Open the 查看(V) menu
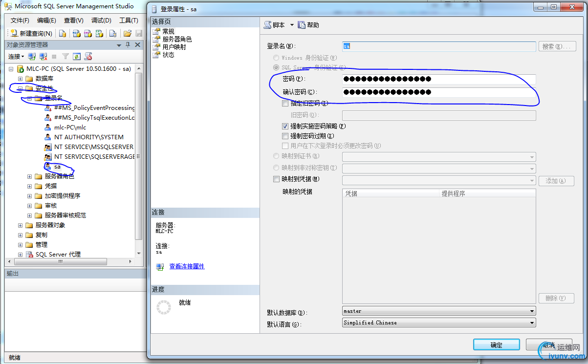Image resolution: width=588 pixels, height=364 pixels. pos(73,21)
